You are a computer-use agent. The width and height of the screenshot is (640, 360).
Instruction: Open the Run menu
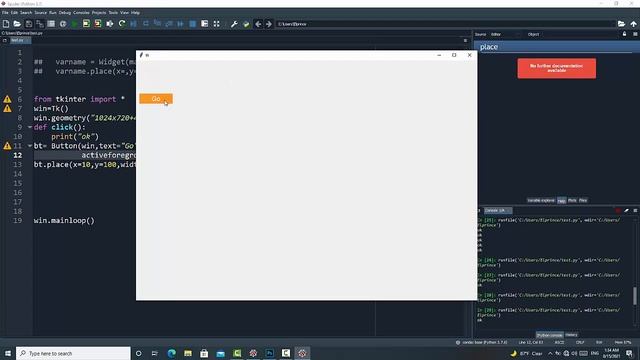pos(53,13)
